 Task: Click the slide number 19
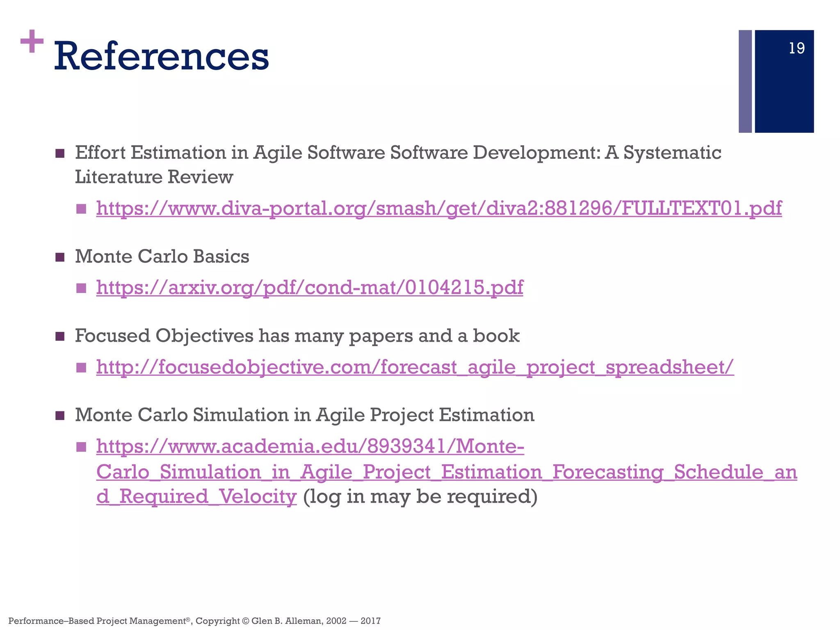(x=797, y=48)
